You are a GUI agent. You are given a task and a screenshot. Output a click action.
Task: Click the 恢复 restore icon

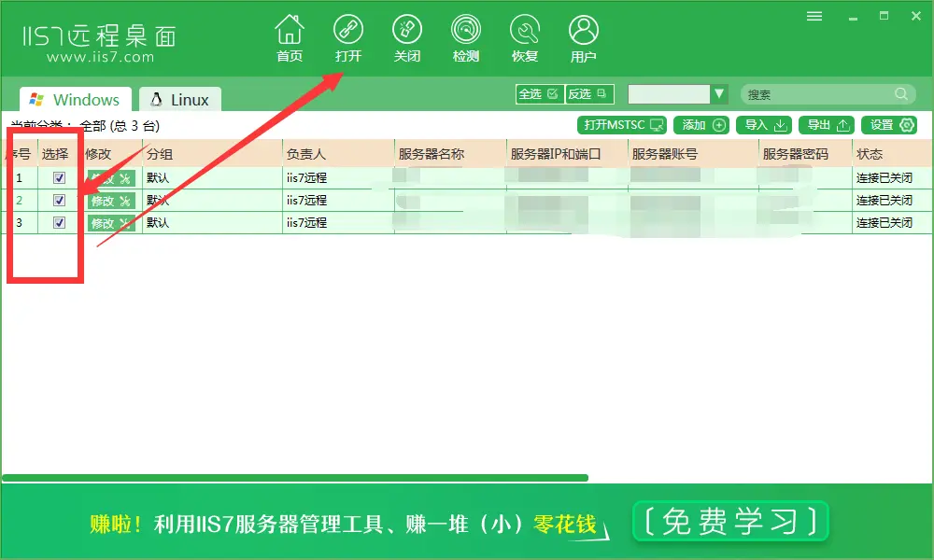click(x=525, y=38)
